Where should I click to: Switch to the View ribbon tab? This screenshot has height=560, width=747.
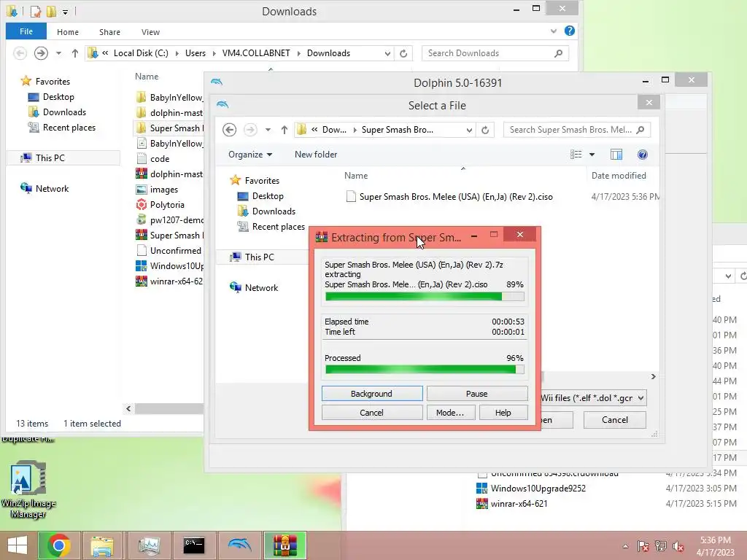click(150, 32)
